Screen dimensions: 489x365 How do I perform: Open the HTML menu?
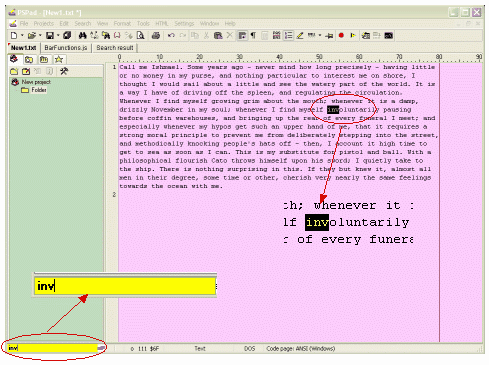[x=162, y=23]
